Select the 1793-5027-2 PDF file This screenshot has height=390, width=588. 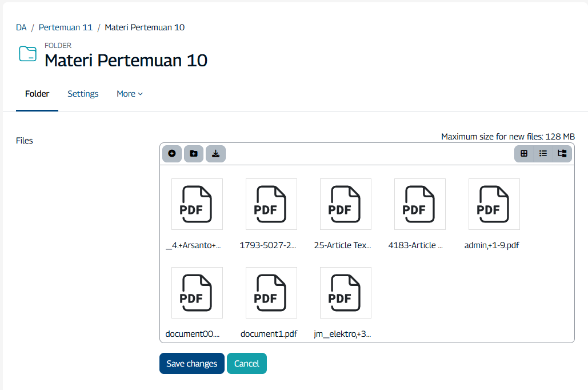271,204
